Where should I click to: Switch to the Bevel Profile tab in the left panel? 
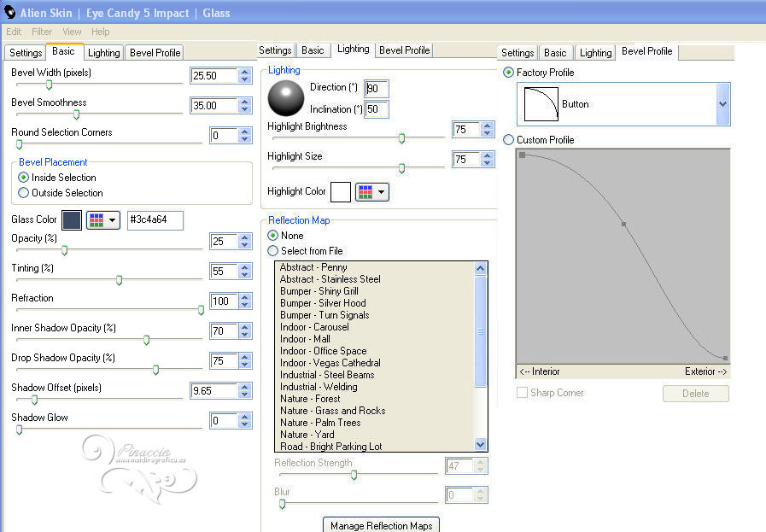(155, 53)
